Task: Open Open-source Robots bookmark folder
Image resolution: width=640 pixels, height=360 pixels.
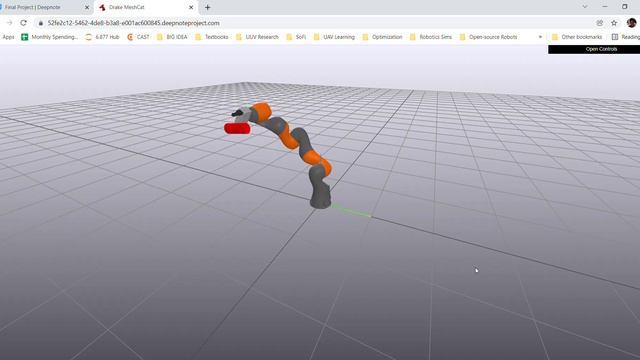Action: click(x=489, y=37)
